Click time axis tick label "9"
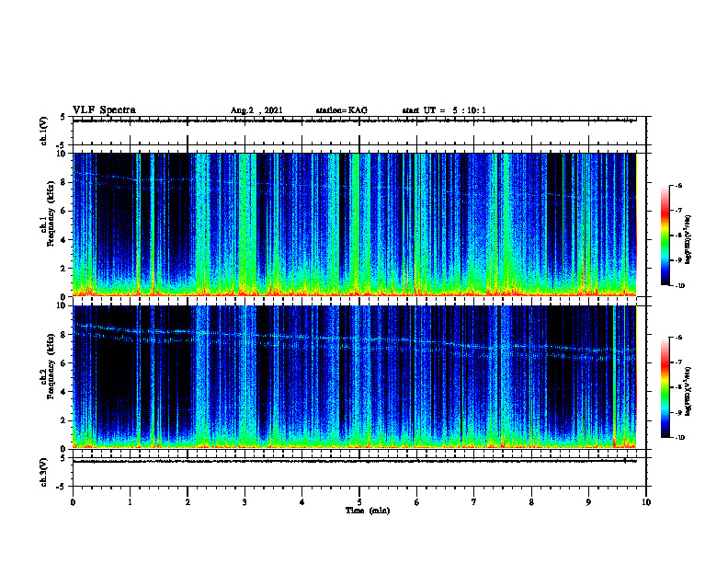Screen dimensions: 728x563 point(588,502)
